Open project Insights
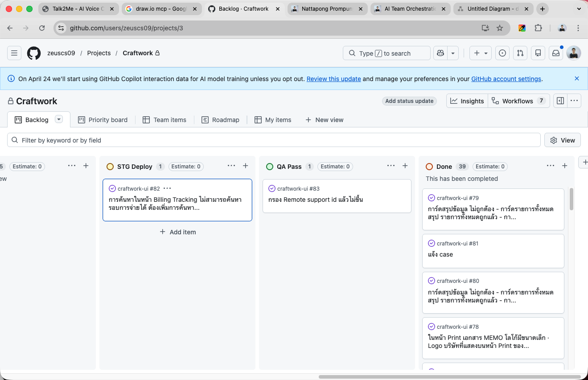The width and height of the screenshot is (588, 380). [467, 101]
